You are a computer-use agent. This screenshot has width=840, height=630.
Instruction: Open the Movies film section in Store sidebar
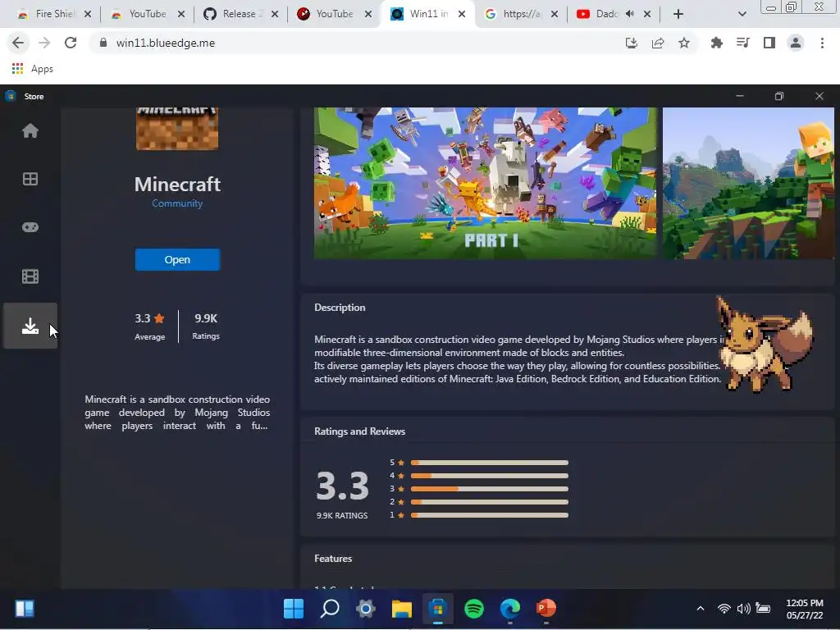[30, 276]
